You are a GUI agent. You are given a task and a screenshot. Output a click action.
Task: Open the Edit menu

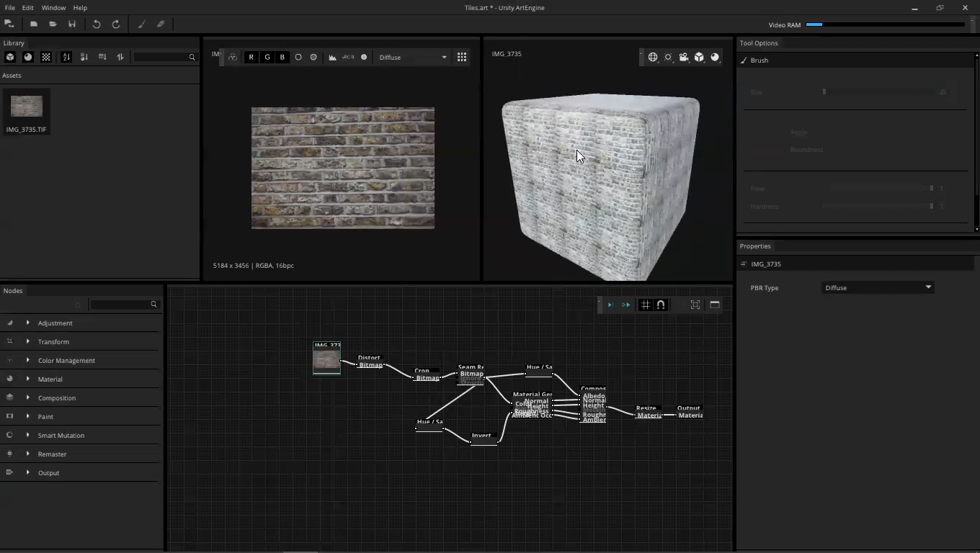coord(27,7)
